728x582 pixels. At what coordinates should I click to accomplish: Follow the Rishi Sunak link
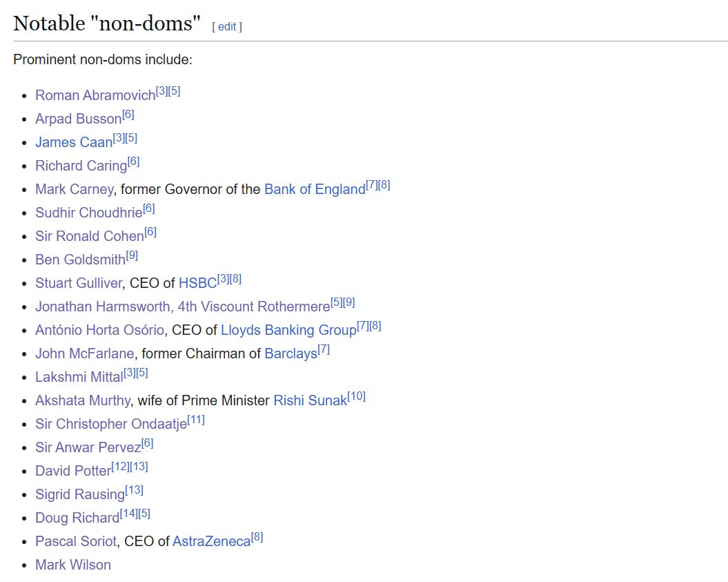point(310,400)
